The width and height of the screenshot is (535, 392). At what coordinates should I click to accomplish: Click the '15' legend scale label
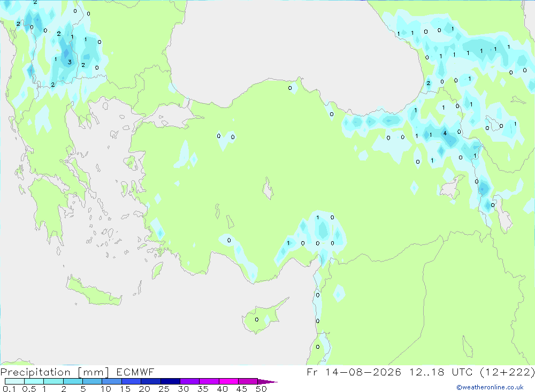pos(125,389)
